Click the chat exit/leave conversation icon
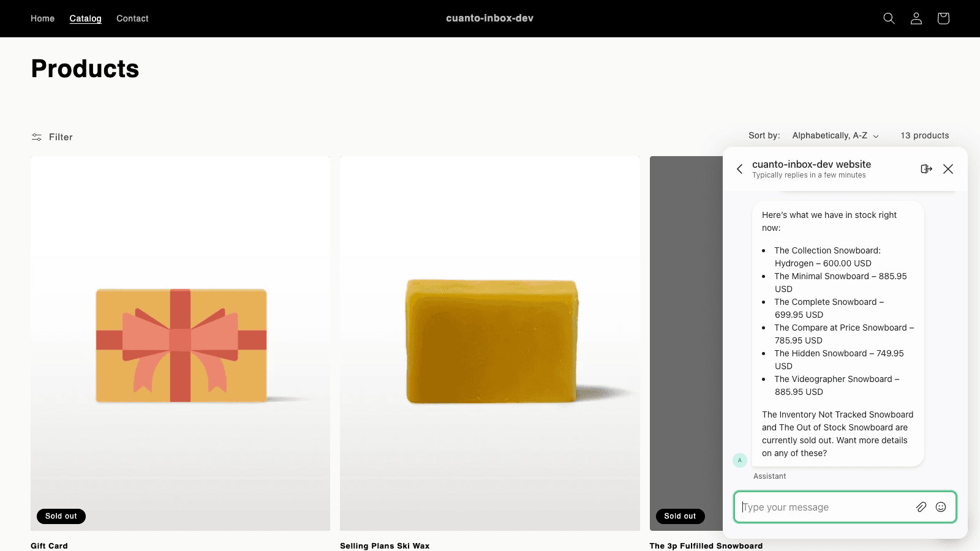Viewport: 980px width, 551px height. (926, 169)
